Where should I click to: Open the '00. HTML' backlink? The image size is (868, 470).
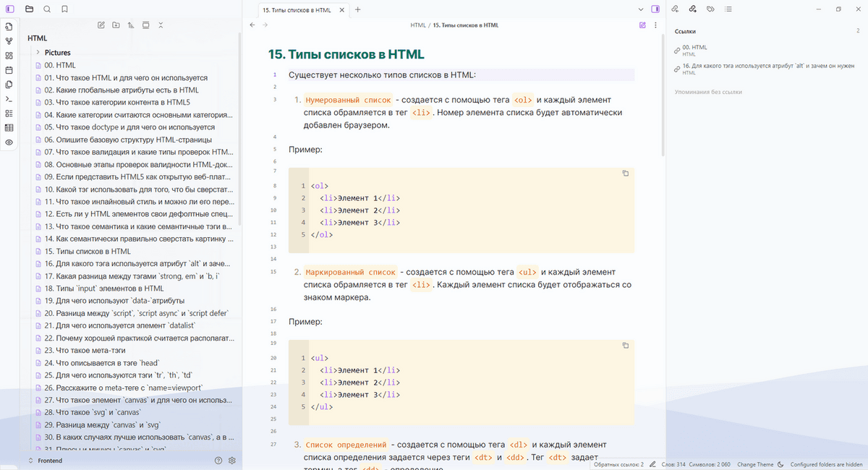coord(694,47)
